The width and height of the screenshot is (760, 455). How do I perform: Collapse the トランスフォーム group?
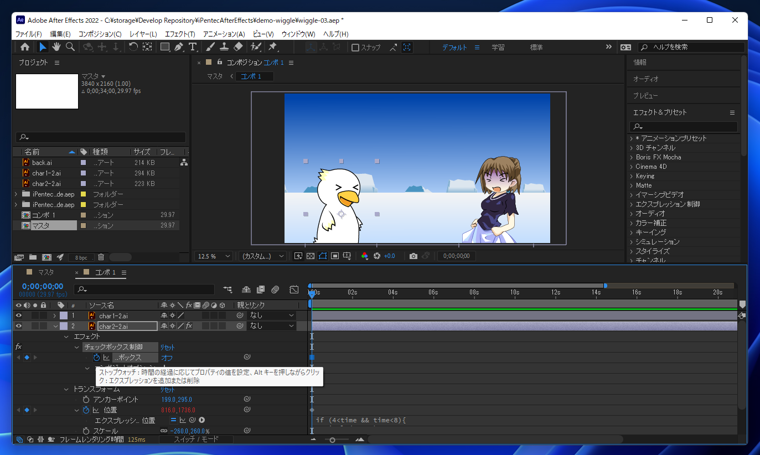point(66,389)
